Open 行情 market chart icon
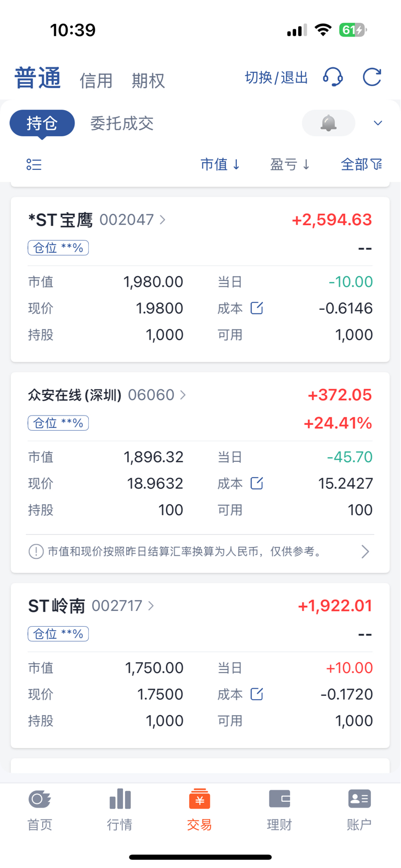The width and height of the screenshot is (401, 868). 120,799
